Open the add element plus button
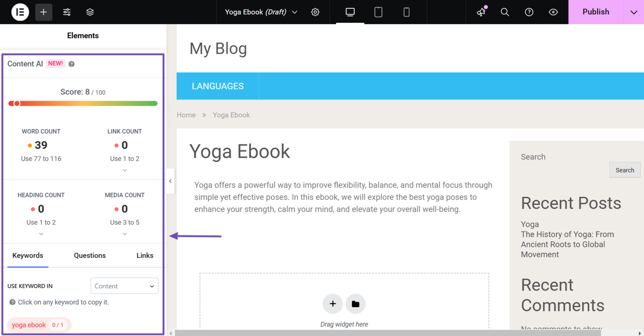The height and width of the screenshot is (336, 644). coord(44,12)
